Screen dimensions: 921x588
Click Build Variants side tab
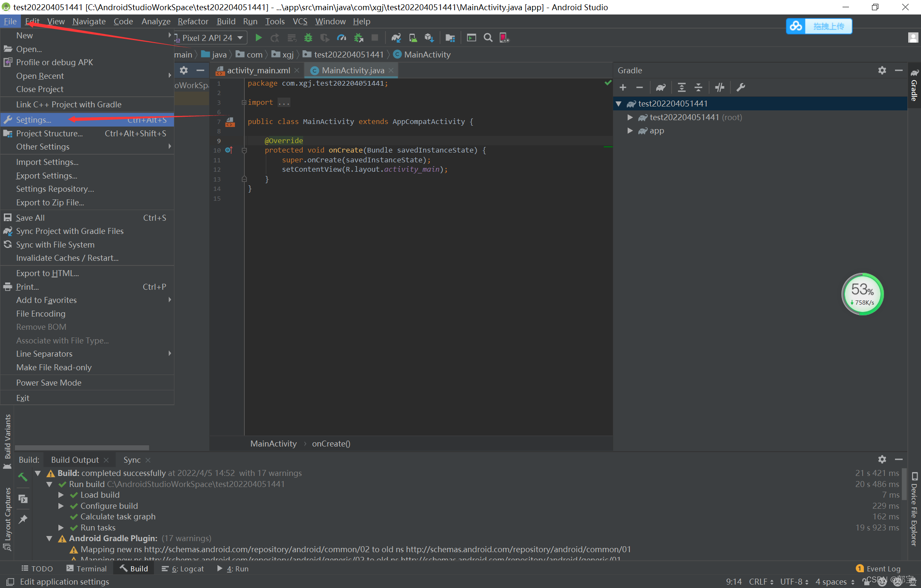(7, 441)
